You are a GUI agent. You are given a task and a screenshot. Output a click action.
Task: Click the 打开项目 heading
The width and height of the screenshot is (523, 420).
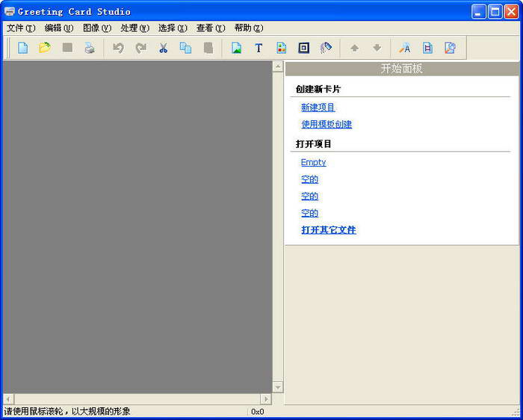[x=314, y=144]
